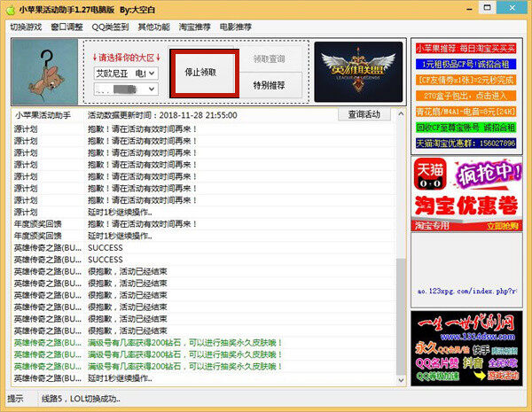Click the 青花瓷/M4A1-电音 ad link
532x412 pixels.
click(465, 112)
